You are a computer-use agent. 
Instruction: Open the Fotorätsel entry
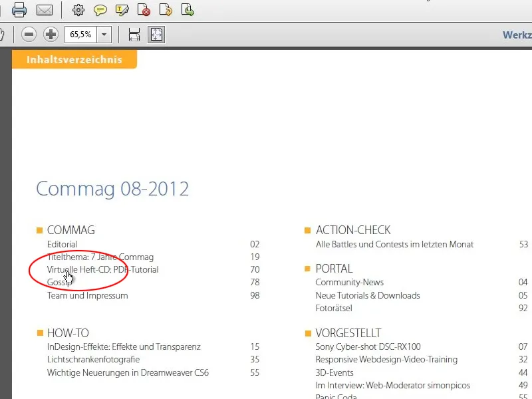[334, 309]
